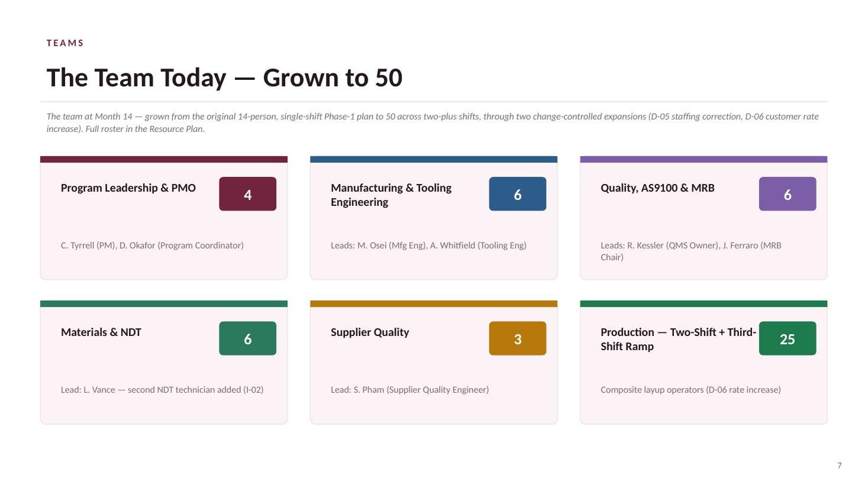Click the italic subtitle paragraph about Month 14

(433, 122)
